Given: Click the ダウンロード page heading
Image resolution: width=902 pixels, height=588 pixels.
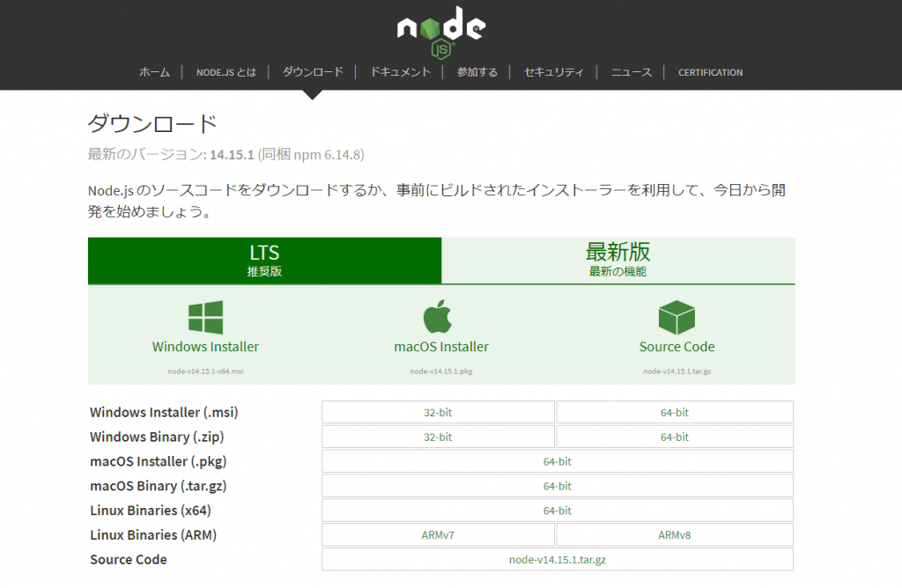Looking at the screenshot, I should click(152, 123).
